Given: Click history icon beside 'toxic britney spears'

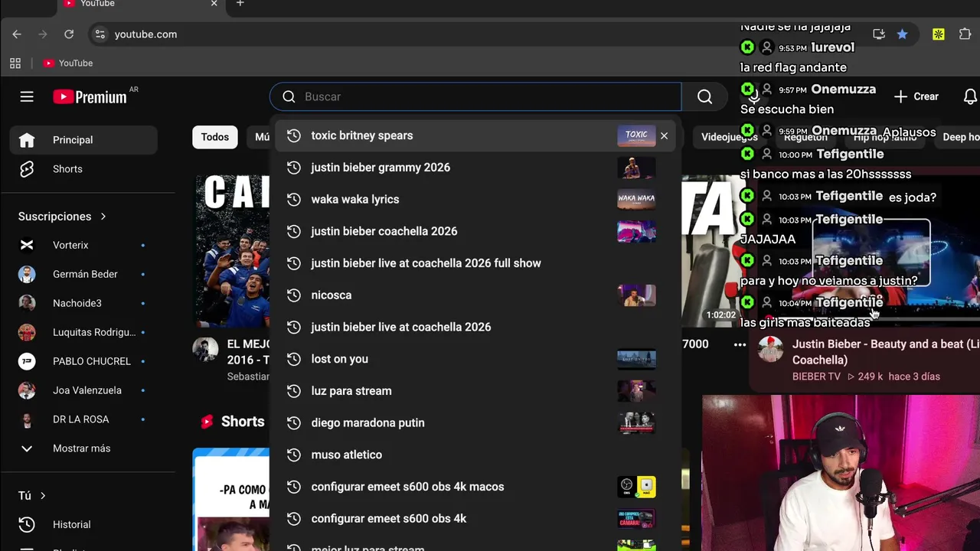Looking at the screenshot, I should click(x=293, y=135).
